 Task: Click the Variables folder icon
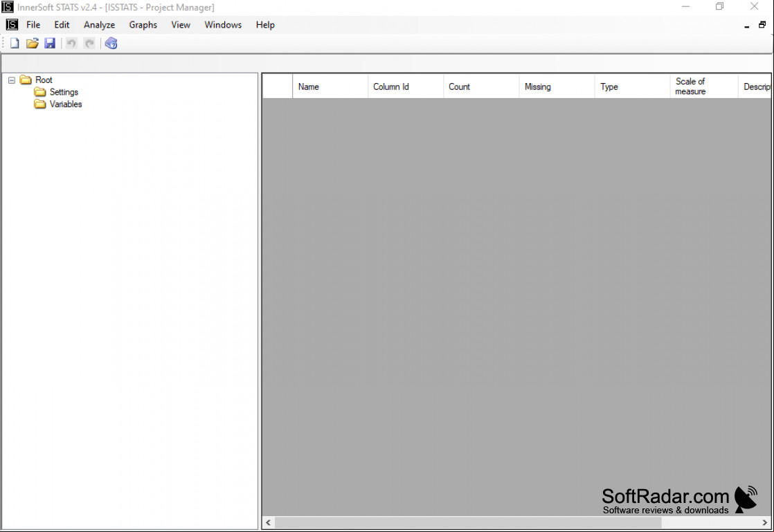tap(40, 104)
